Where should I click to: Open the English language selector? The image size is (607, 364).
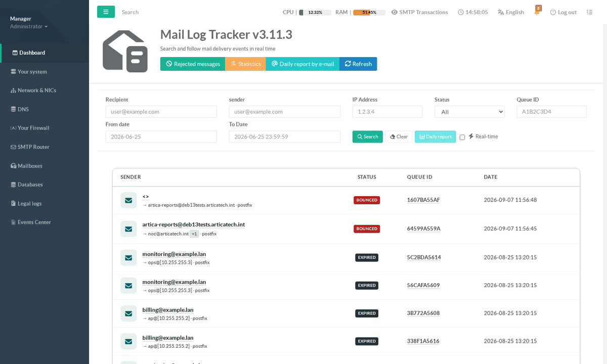coord(511,12)
